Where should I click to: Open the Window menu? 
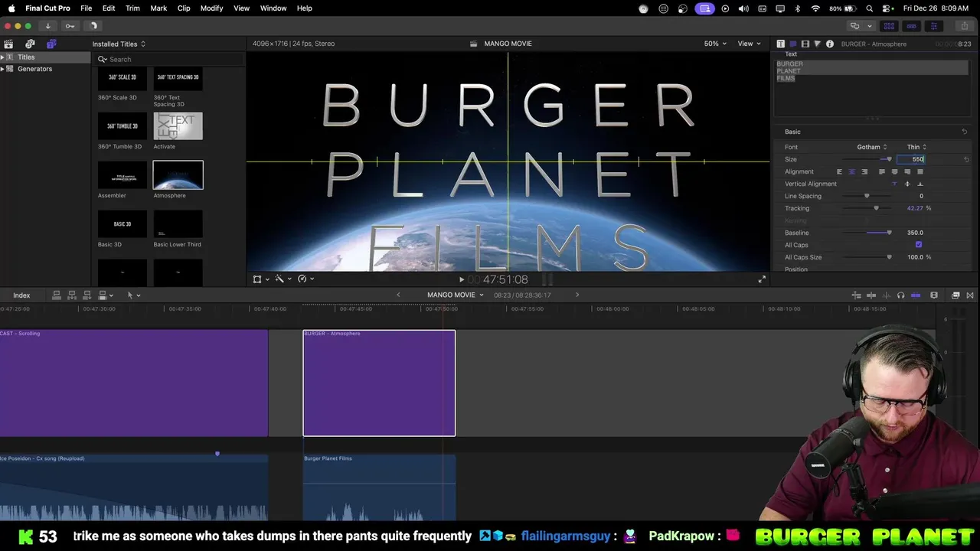pos(273,8)
